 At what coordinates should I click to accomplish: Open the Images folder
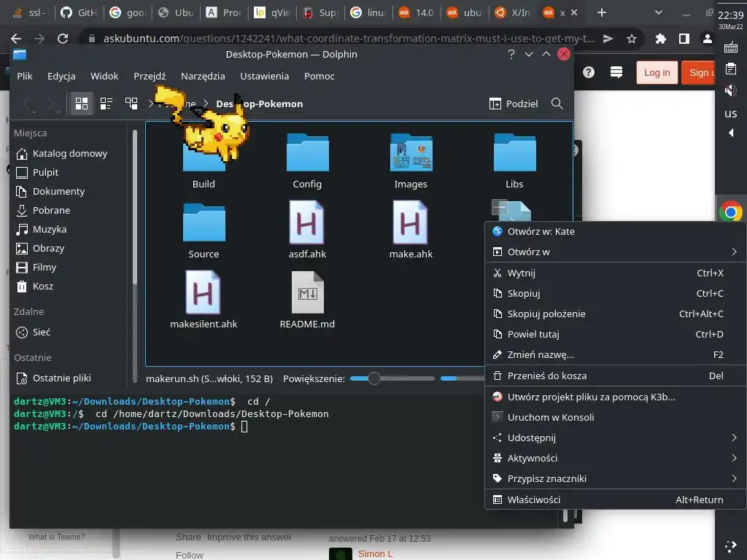click(x=411, y=161)
